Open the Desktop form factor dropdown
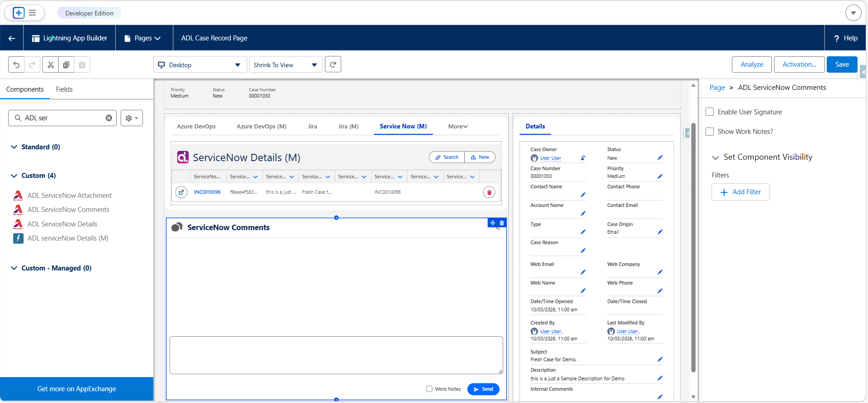Viewport: 868px width, 403px height. (200, 65)
